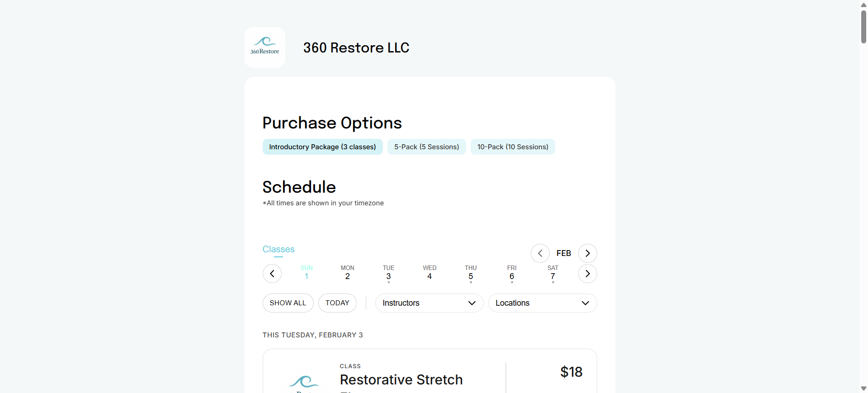Click the scrollbar down arrow
Screen dimensions: 868x393
point(863,388)
